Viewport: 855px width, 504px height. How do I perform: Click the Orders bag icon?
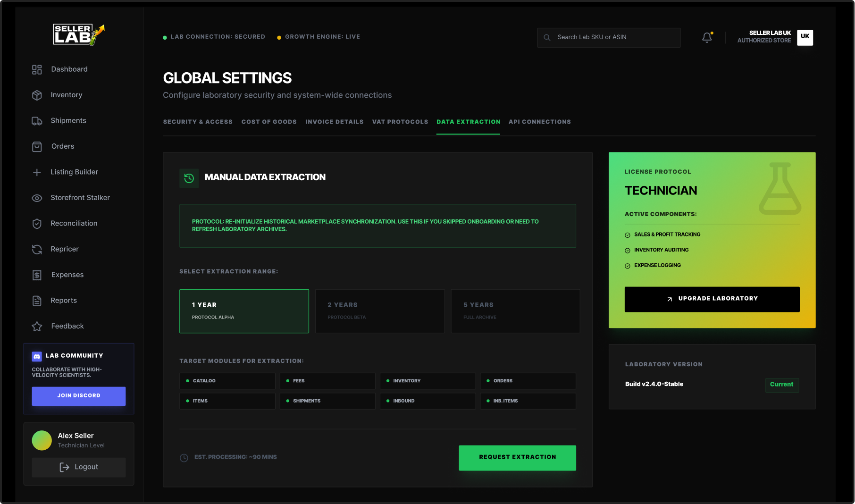pyautogui.click(x=37, y=146)
